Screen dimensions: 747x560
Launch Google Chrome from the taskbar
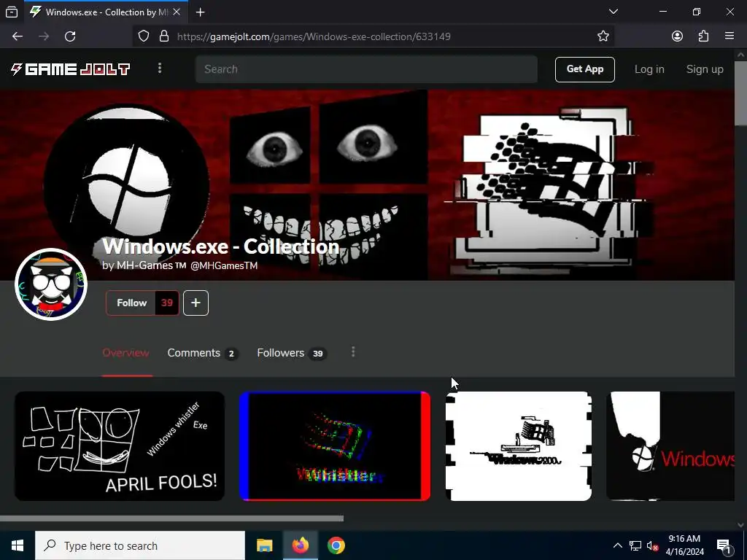tap(336, 545)
